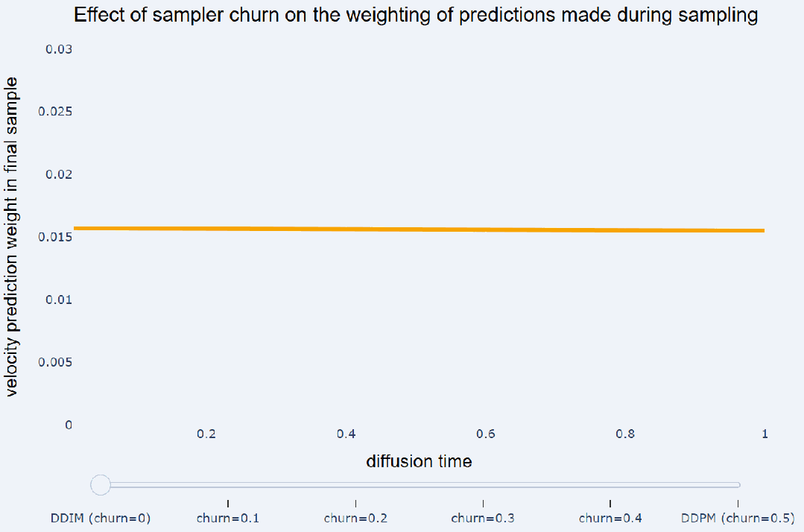Click the "diffusion time" x-axis title
804x532 pixels.
(419, 461)
